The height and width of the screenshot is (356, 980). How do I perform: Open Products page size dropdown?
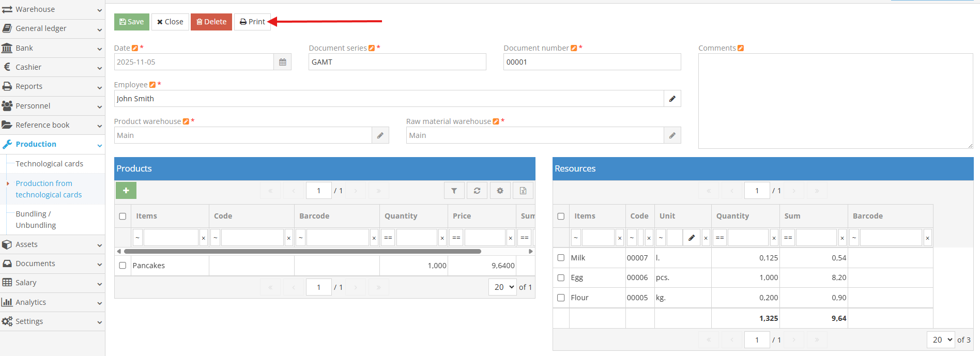tap(502, 287)
